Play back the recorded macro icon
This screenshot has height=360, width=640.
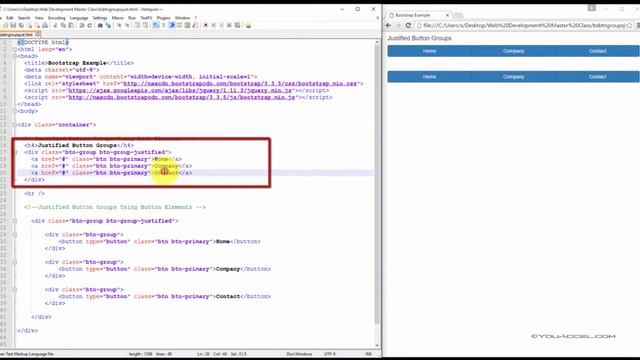pyautogui.click(x=221, y=25)
